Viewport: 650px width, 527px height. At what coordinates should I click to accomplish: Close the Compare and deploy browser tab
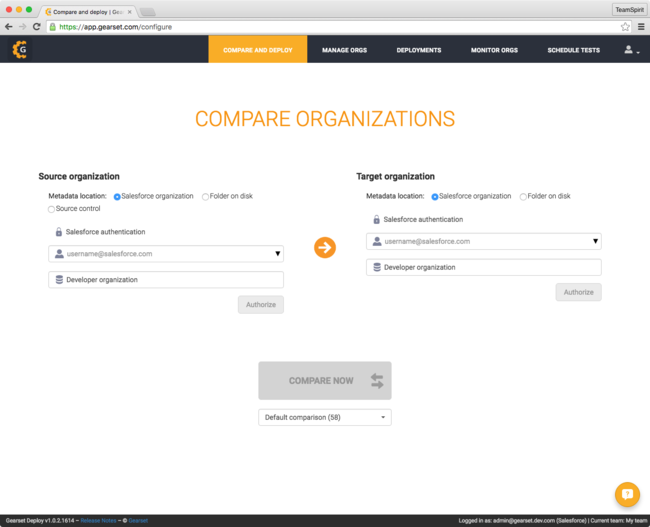pyautogui.click(x=130, y=12)
